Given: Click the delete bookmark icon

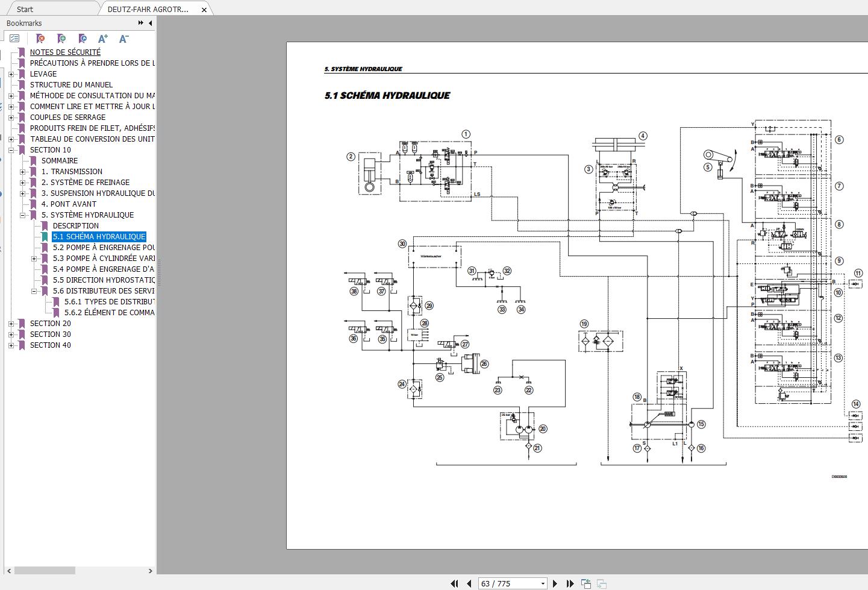Looking at the screenshot, I should (41, 39).
